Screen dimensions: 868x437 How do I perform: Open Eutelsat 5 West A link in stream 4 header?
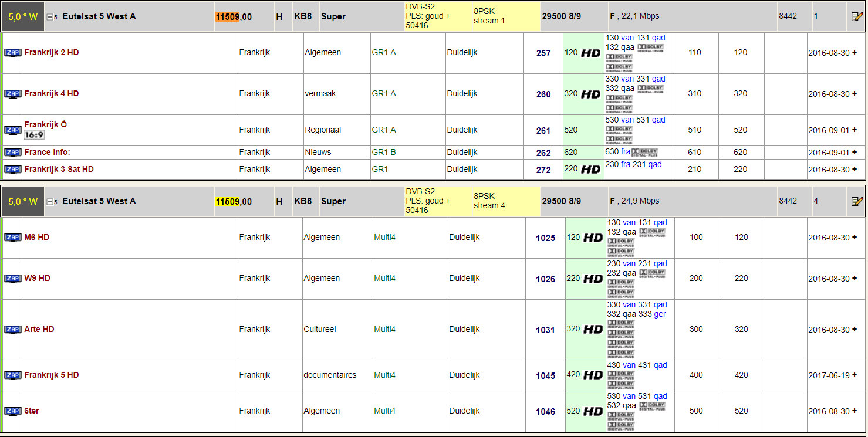tap(99, 201)
